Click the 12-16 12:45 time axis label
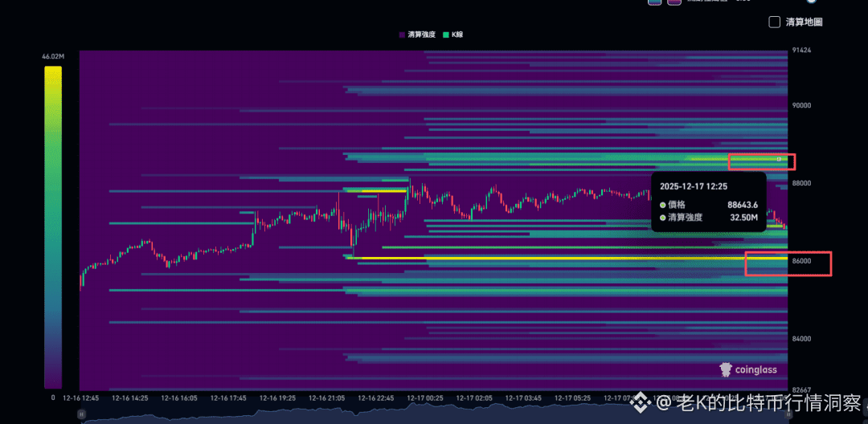Image resolution: width=868 pixels, height=424 pixels. click(81, 397)
